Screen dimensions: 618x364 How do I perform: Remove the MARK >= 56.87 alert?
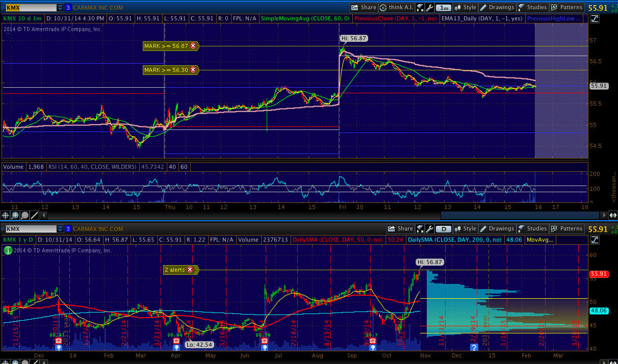pyautogui.click(x=193, y=46)
